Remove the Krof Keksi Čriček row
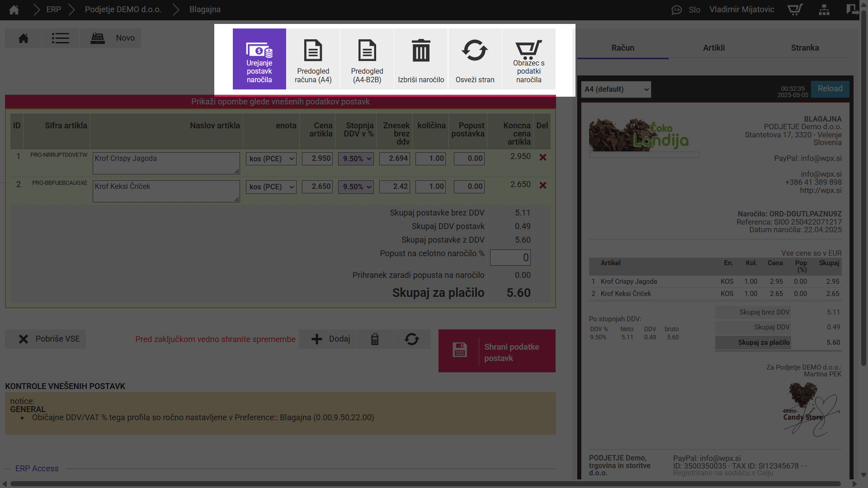868x488 pixels. coord(542,185)
